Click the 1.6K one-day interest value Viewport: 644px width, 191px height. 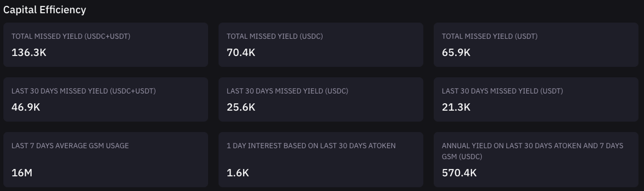click(238, 173)
